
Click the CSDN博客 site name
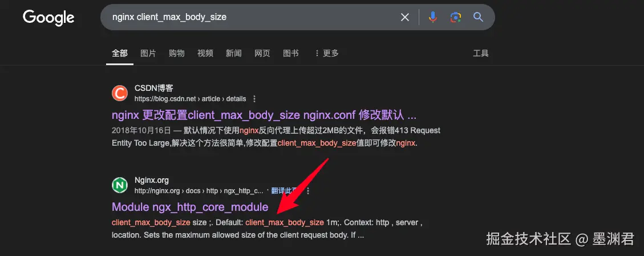(x=154, y=89)
